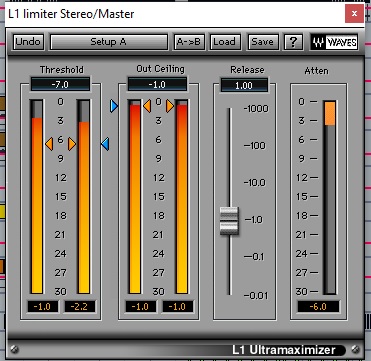This screenshot has height=361, width=371.
Task: Grab the Release slider handle
Action: click(229, 221)
